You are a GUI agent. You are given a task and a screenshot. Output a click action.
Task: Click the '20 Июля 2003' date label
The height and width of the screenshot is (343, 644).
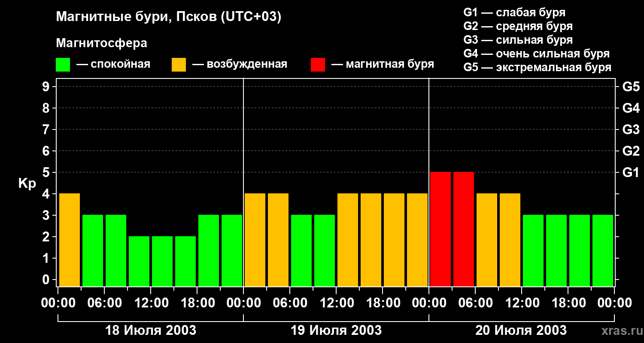pyautogui.click(x=521, y=331)
